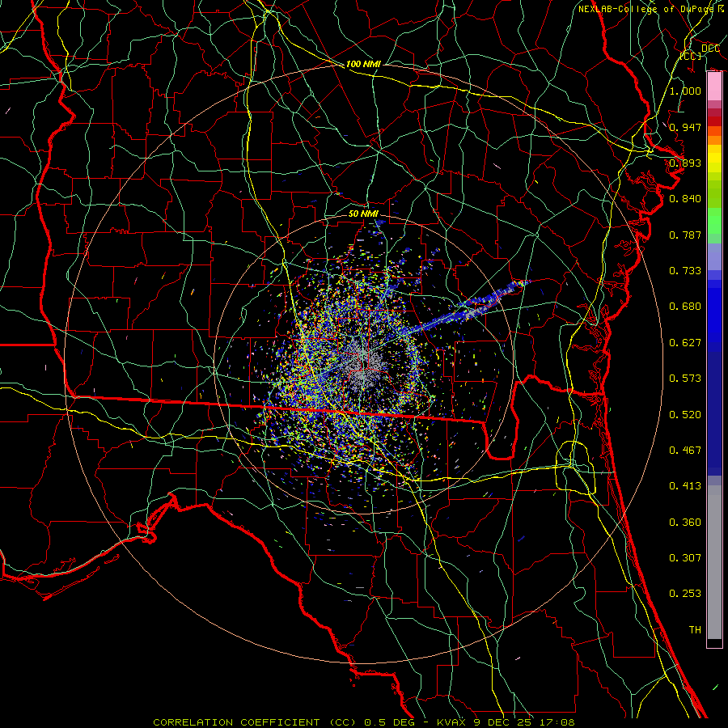Click the TH label at the legend bottom
Viewport: 728px width, 728px height.
(x=695, y=630)
